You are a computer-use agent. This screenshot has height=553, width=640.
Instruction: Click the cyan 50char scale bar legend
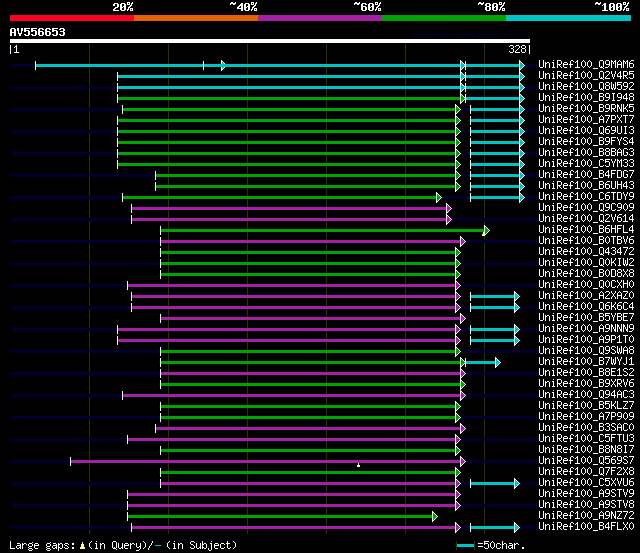(465, 545)
